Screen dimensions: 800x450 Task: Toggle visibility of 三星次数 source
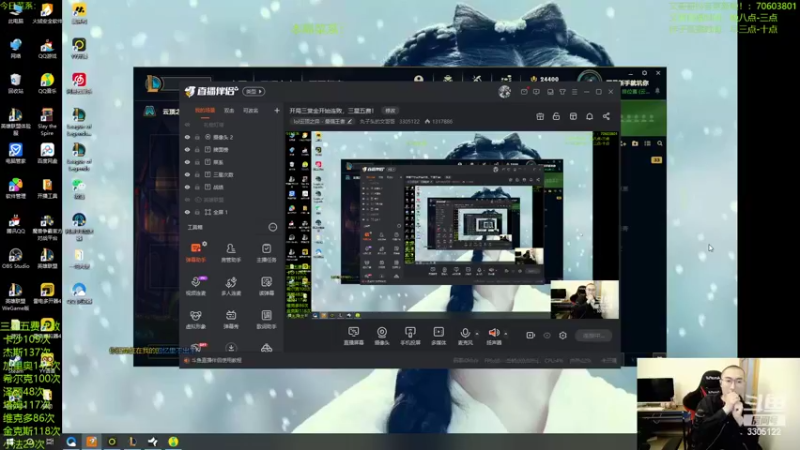187,174
